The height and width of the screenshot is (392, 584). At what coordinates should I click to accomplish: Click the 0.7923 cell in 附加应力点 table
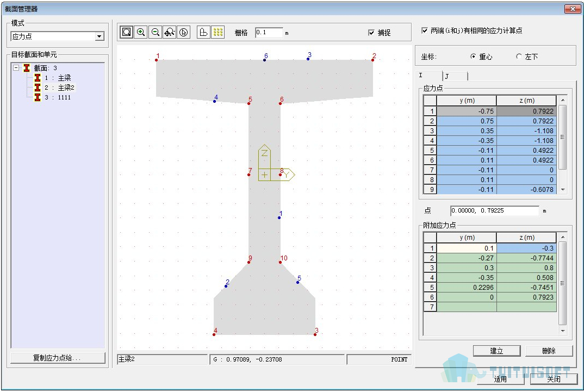526,297
